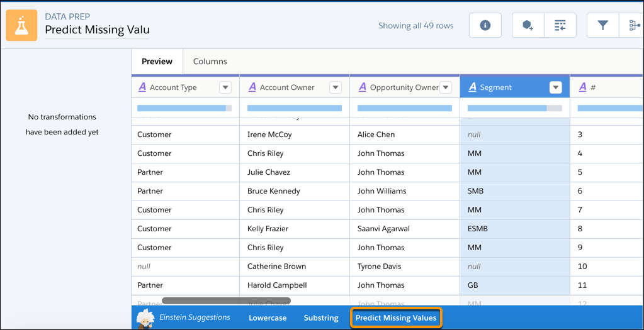The width and height of the screenshot is (644, 330).
Task: Click the text type icon for Segment
Action: pyautogui.click(x=473, y=87)
